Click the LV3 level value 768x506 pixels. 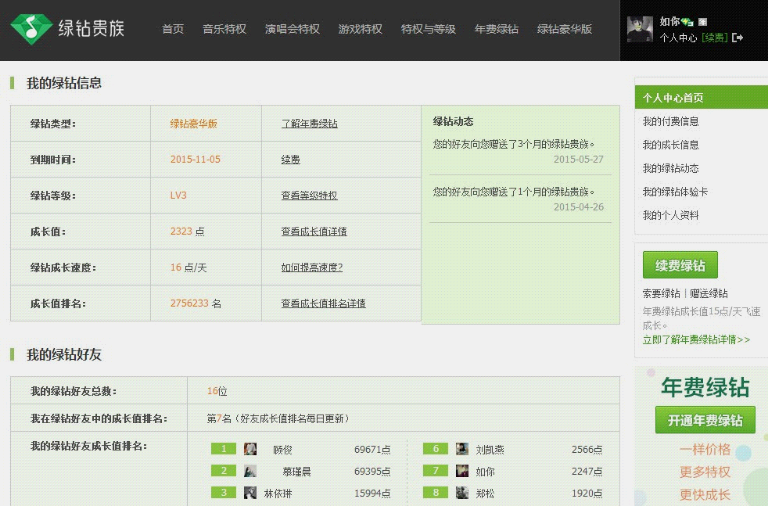click(178, 195)
